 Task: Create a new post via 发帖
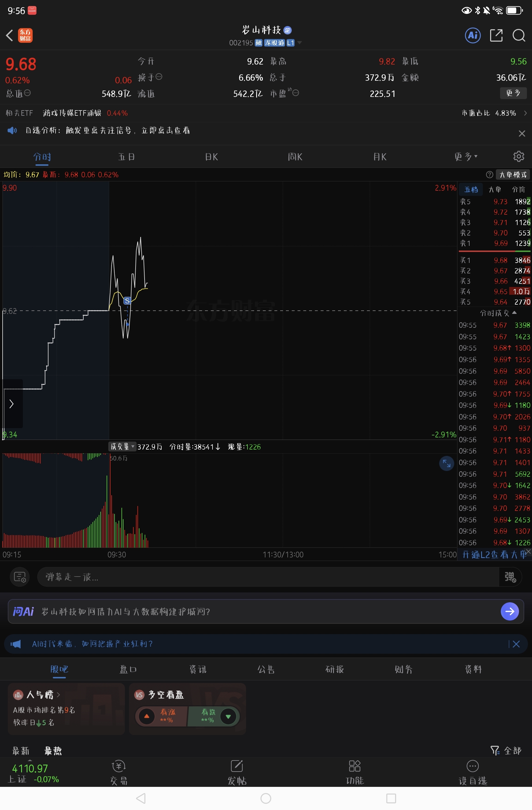pyautogui.click(x=237, y=773)
